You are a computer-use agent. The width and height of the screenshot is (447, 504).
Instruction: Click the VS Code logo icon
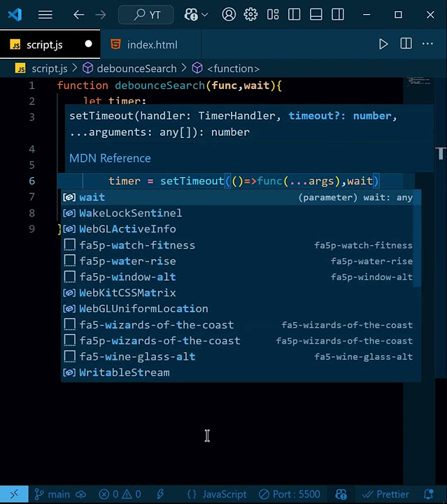point(15,15)
